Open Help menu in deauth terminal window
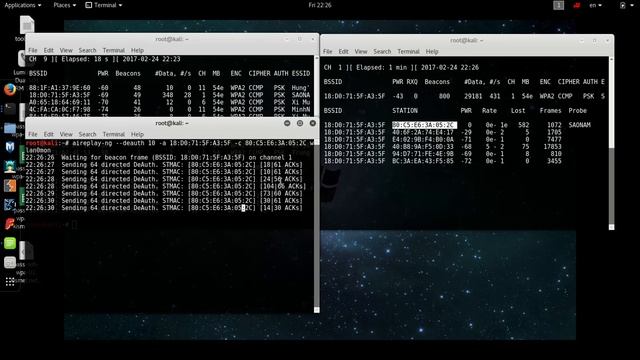640x360 pixels. (137, 134)
